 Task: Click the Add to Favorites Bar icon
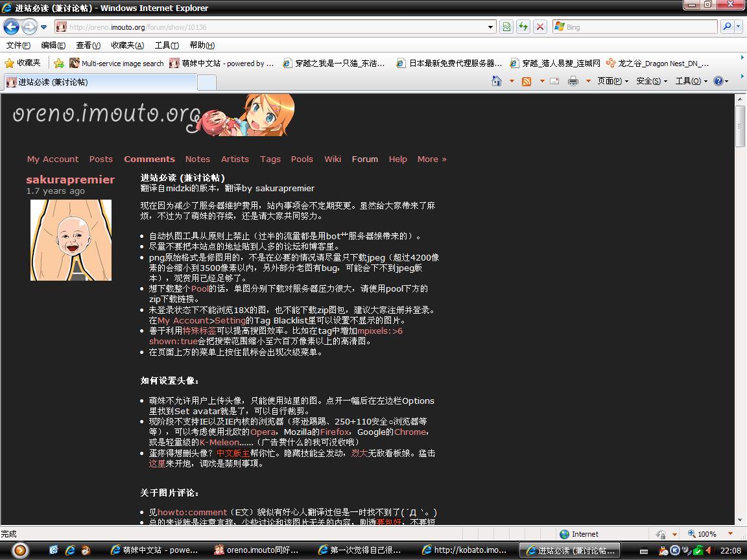(x=59, y=63)
